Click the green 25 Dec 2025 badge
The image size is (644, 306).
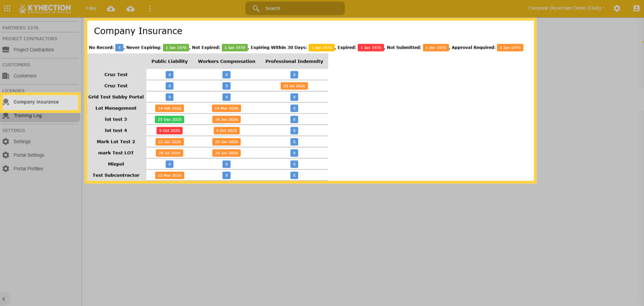click(170, 119)
